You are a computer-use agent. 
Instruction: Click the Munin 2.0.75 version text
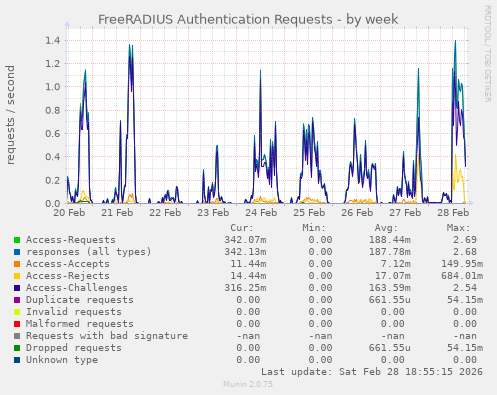coord(248,384)
